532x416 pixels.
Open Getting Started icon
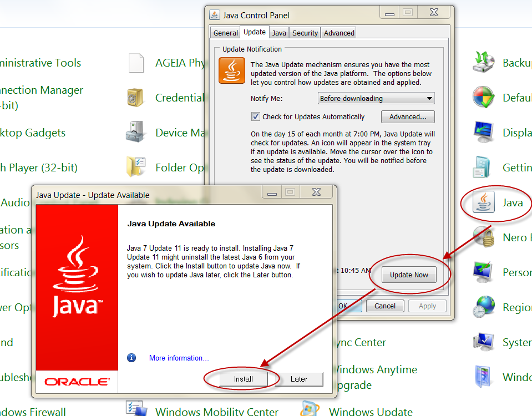(x=482, y=167)
